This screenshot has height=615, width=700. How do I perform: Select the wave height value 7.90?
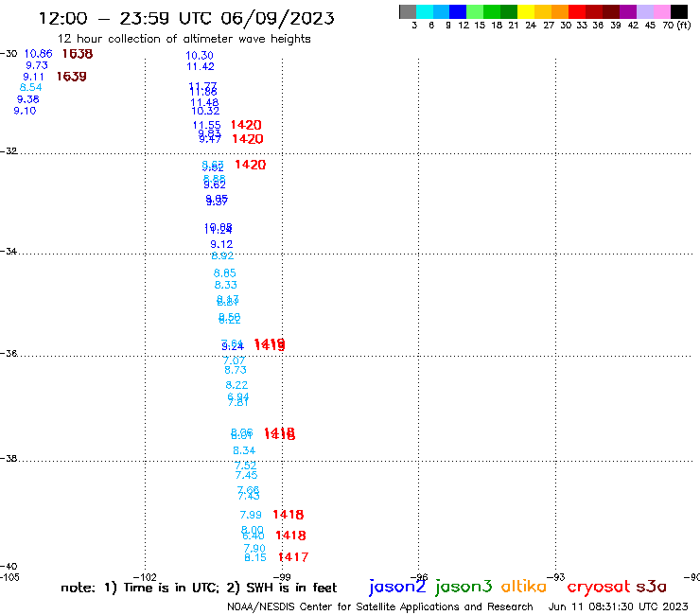coord(254,548)
